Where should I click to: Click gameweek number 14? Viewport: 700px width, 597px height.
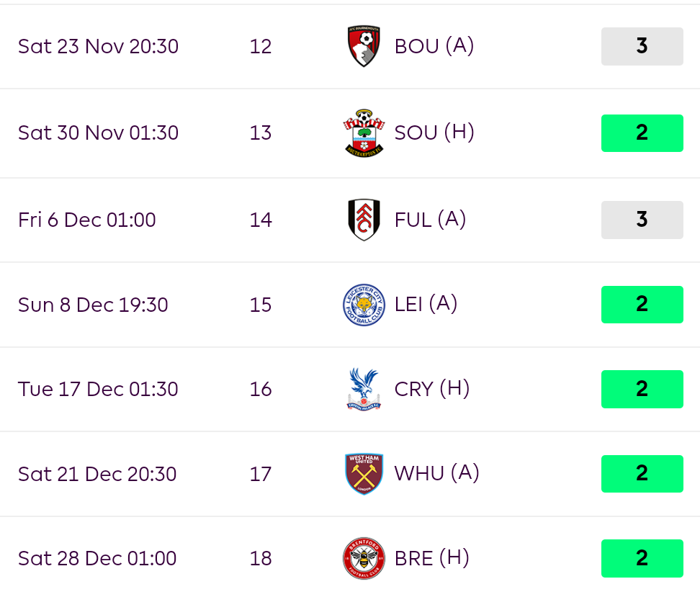coord(261,220)
